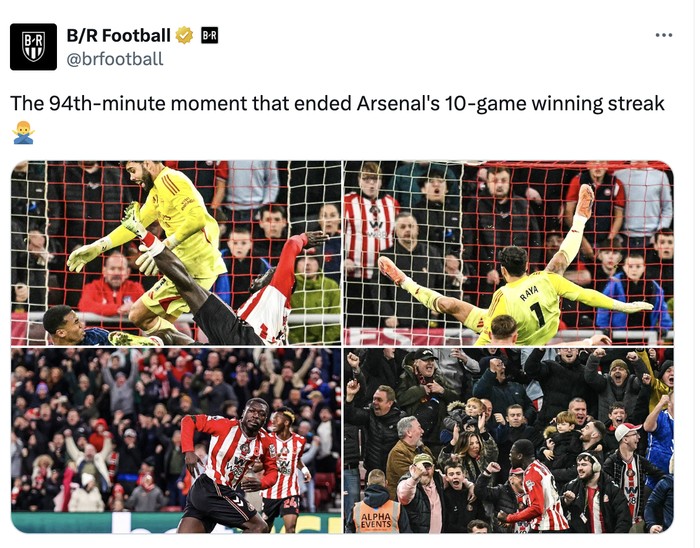Open the three-dot more options menu

coord(663,35)
